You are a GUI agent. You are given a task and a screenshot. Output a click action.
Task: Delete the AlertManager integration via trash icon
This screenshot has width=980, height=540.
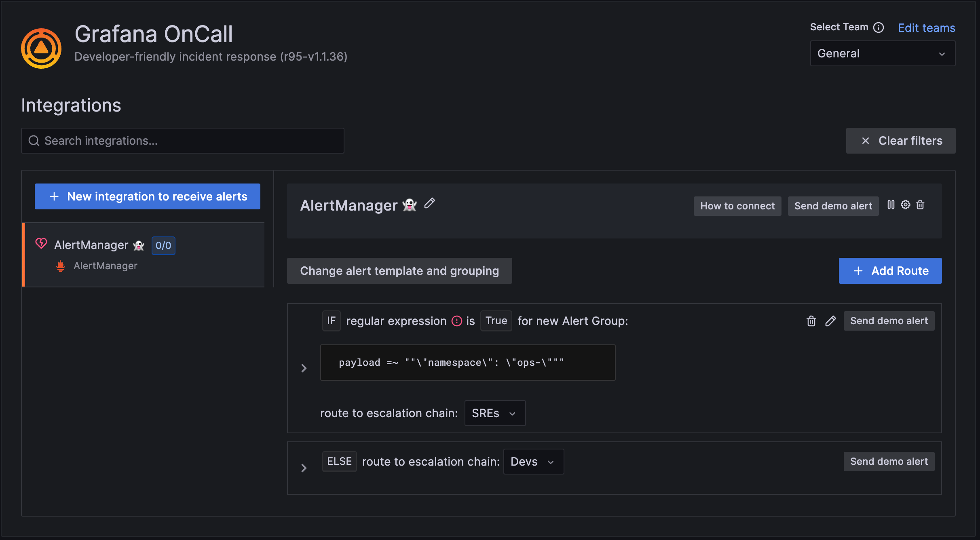(x=921, y=205)
